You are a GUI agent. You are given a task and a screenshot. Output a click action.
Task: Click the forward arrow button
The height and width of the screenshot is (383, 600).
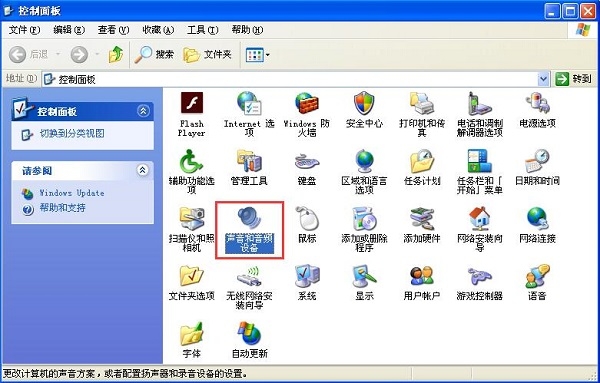point(79,55)
